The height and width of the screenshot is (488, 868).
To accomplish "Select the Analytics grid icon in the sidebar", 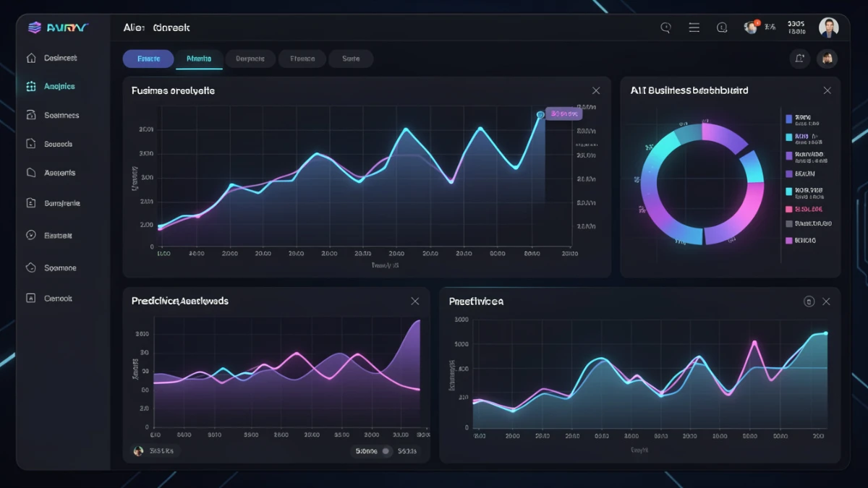I will [x=30, y=86].
